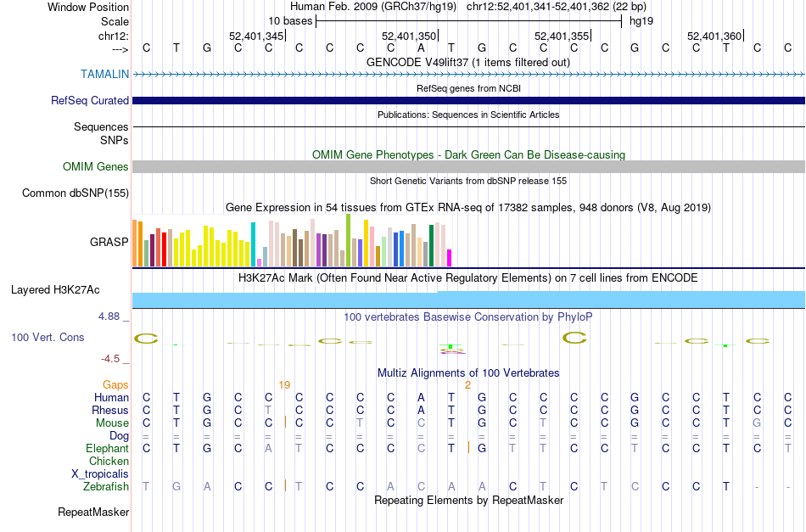This screenshot has height=532, width=806.
Task: Click the cyan bar in the GTEx expression chart
Action: pos(253,244)
